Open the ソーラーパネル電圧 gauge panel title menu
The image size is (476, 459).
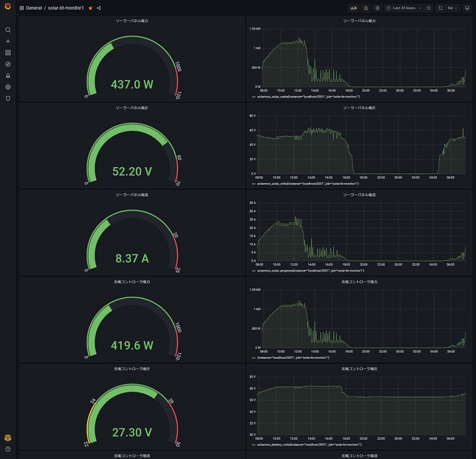[x=131, y=108]
